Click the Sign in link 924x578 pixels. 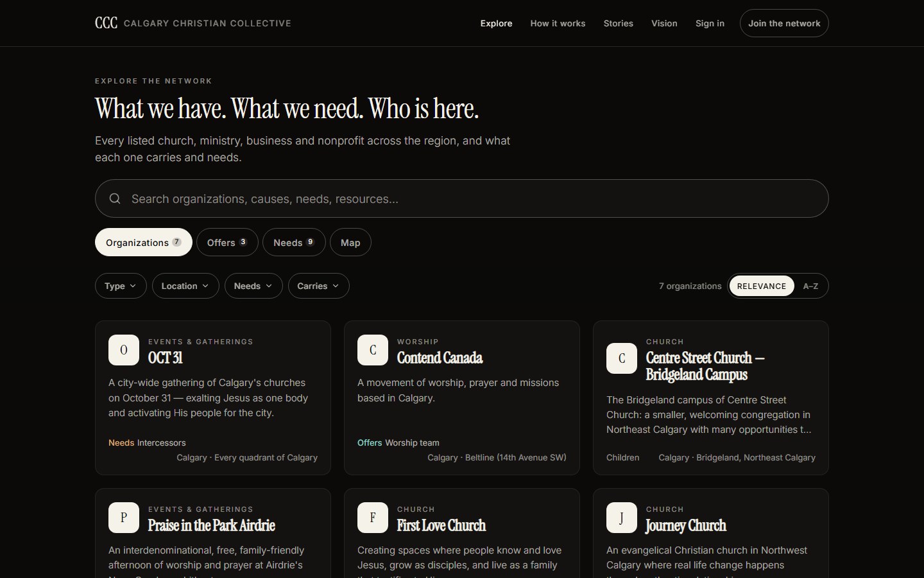710,23
